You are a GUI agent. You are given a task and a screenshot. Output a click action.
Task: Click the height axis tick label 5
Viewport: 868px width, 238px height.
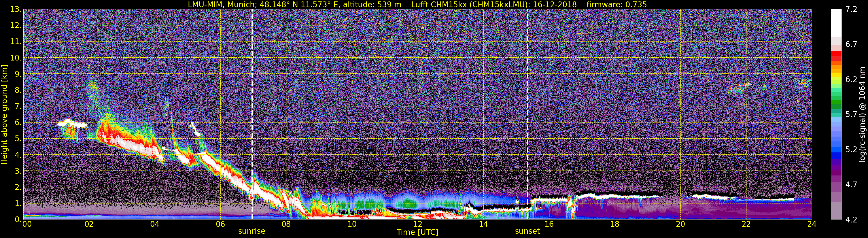point(18,139)
